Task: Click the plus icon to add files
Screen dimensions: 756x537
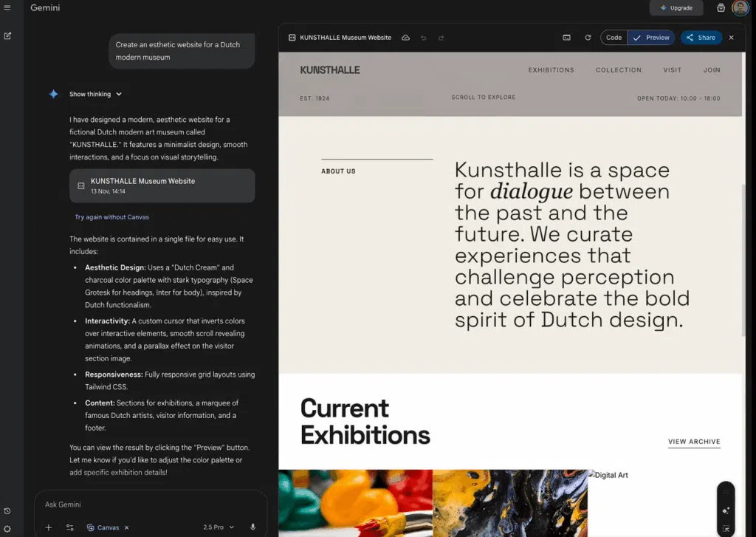Action: pyautogui.click(x=49, y=527)
